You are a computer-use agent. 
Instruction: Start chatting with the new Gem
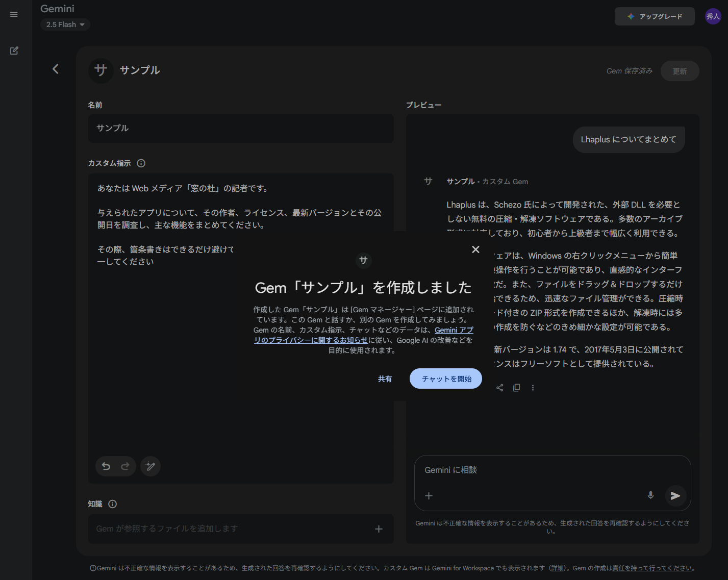point(445,379)
